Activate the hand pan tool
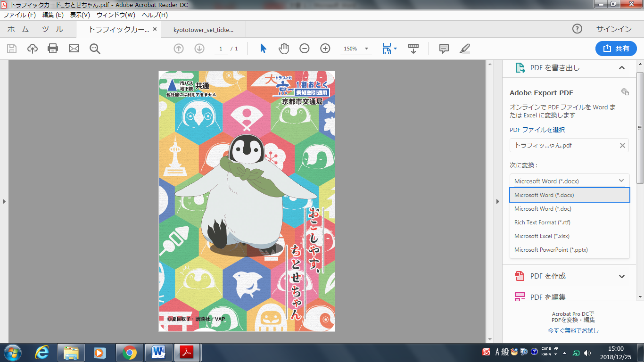The height and width of the screenshot is (362, 644). 284,49
